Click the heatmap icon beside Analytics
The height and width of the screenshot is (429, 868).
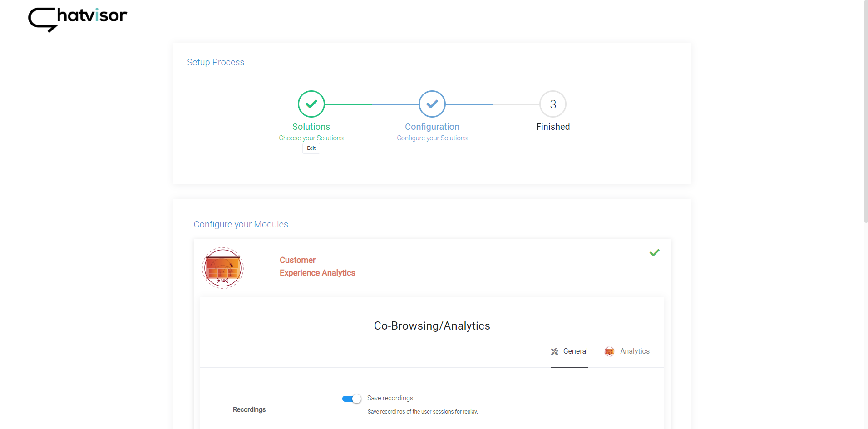coord(609,351)
